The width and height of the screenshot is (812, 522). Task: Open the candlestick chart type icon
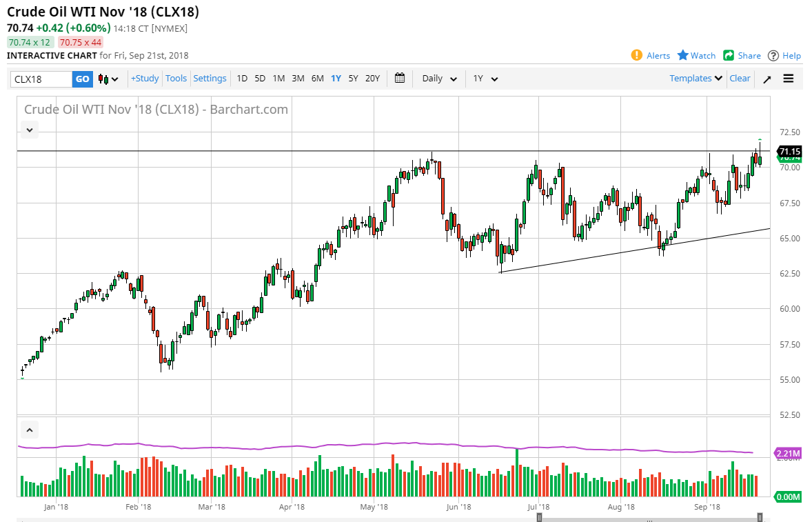[x=102, y=79]
